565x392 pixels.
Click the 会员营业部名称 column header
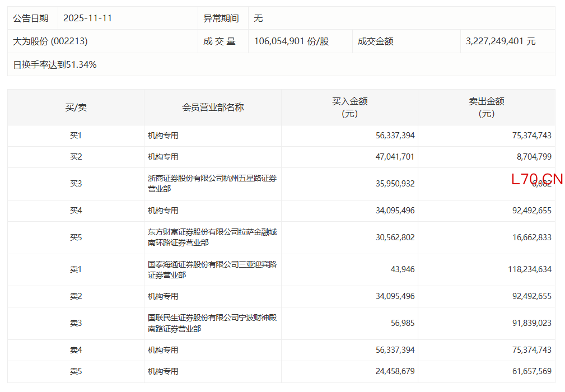(x=213, y=108)
